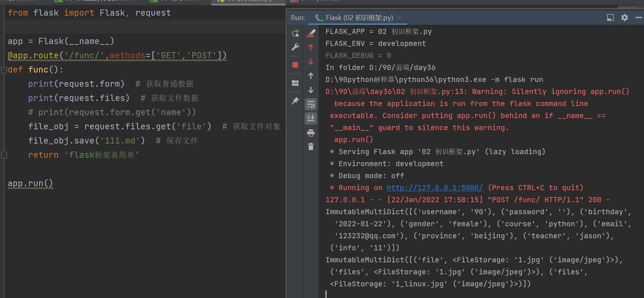Viewport: 644px width, 298px height.
Task: Clear all console output with trash icon
Action: tap(311, 147)
